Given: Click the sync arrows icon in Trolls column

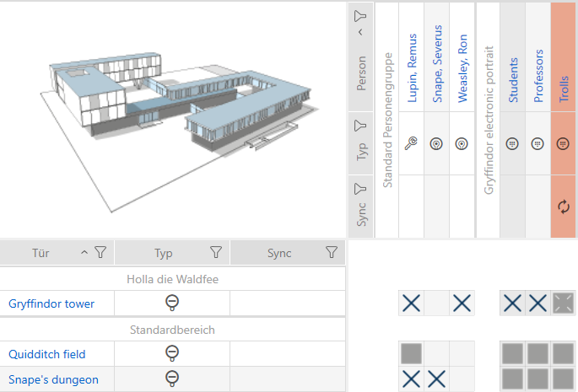Looking at the screenshot, I should (564, 205).
